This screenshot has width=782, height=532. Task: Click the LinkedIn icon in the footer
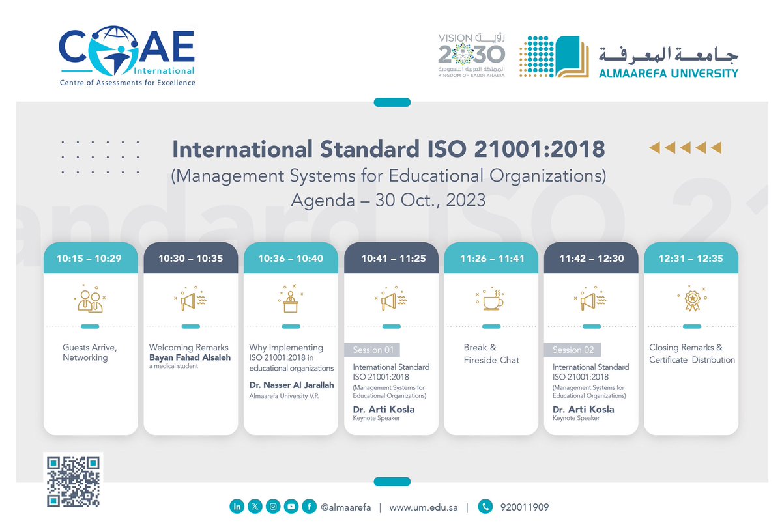[237, 506]
